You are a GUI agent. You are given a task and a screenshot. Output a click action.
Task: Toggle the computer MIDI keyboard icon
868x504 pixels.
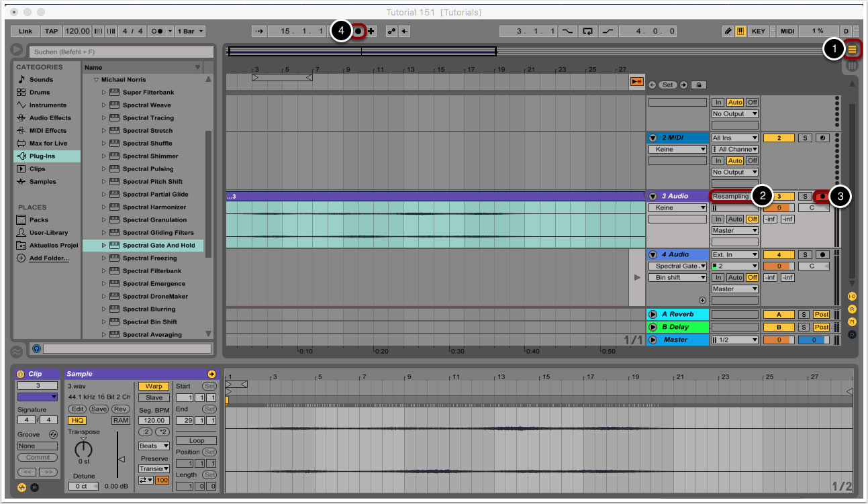(x=741, y=31)
